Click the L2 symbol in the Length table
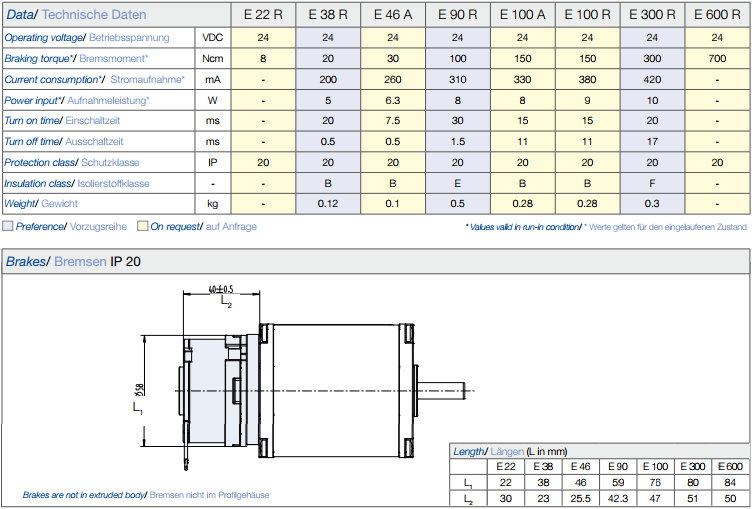Screen dimensions: 752x509 pos(467,498)
